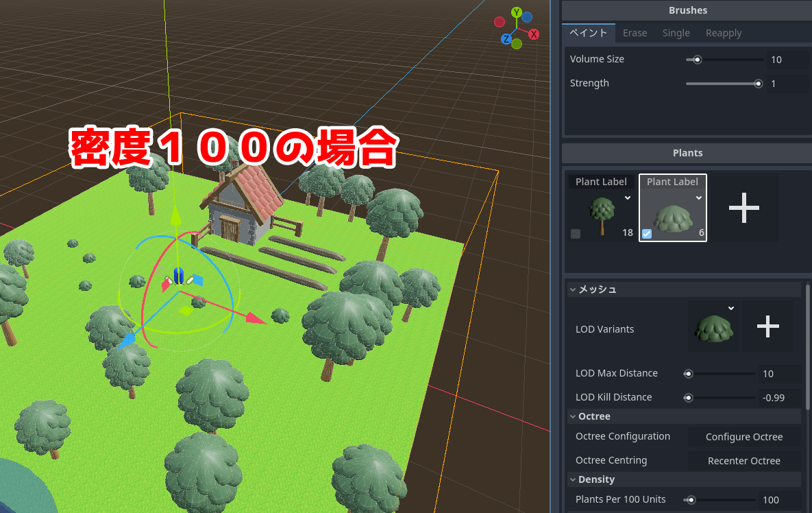The image size is (812, 513).
Task: Open the Reapply brush tab
Action: 724,33
